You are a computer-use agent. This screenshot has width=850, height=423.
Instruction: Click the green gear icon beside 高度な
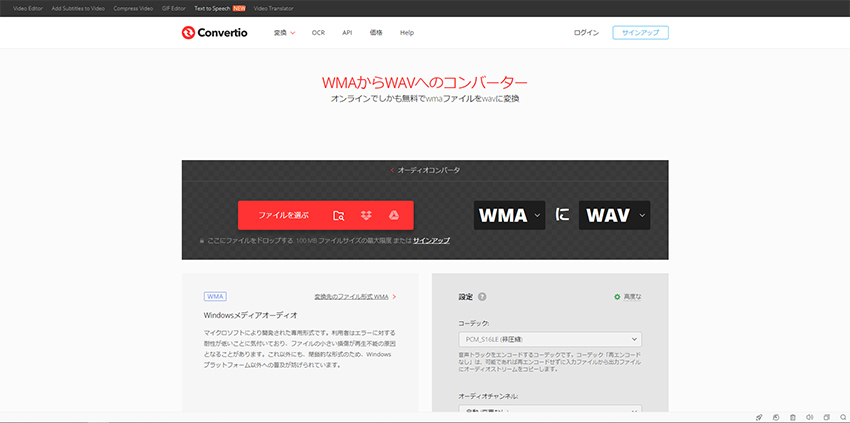[x=617, y=297]
